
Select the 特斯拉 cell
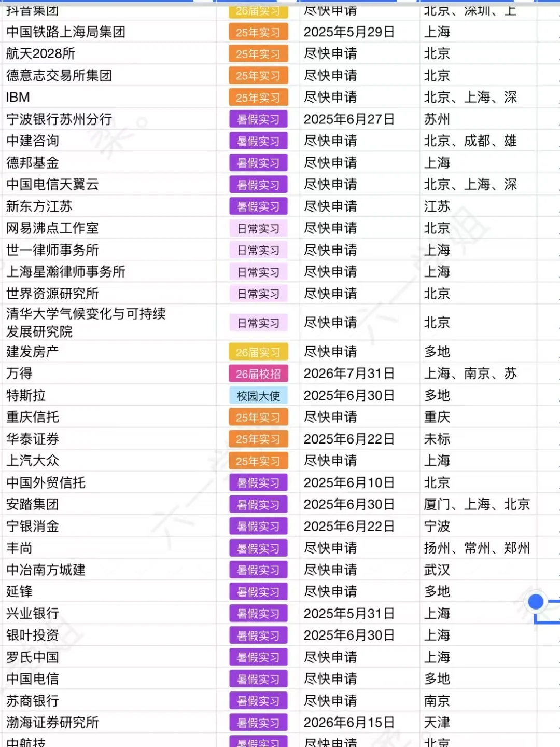point(109,395)
